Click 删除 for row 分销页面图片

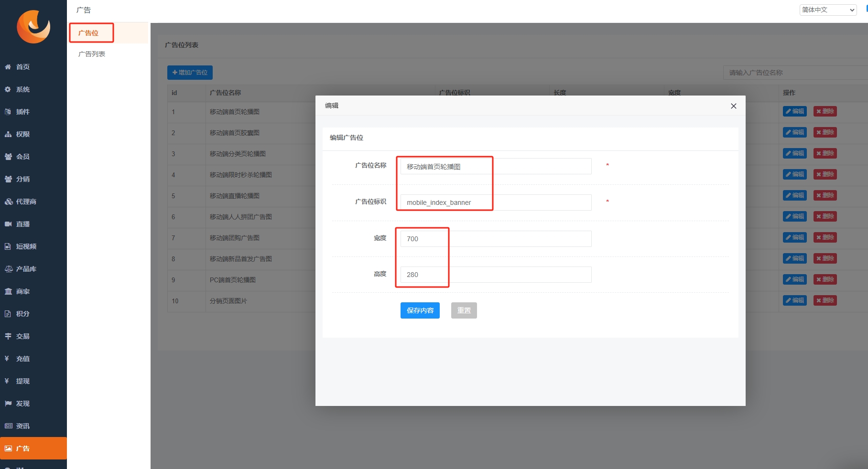click(x=825, y=300)
